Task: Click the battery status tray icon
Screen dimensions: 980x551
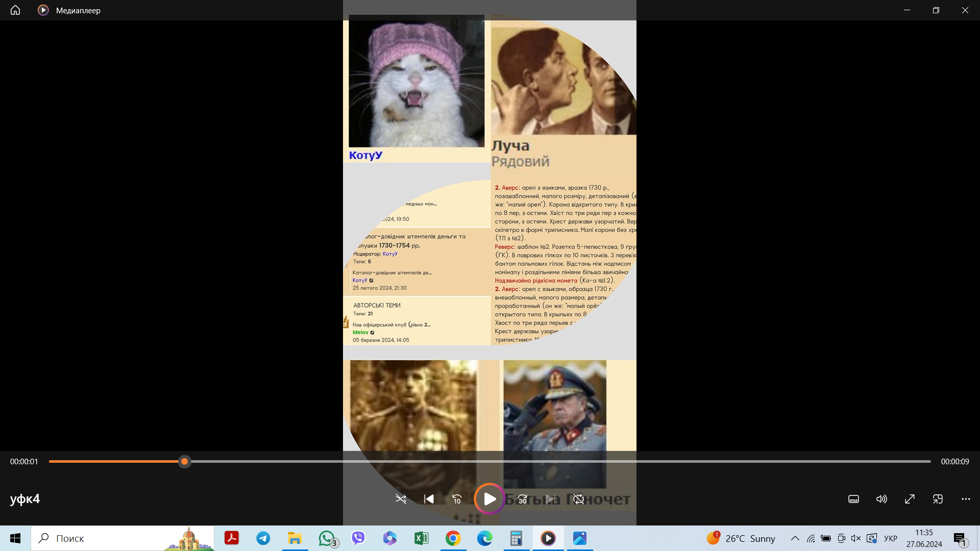Action: [x=826, y=538]
